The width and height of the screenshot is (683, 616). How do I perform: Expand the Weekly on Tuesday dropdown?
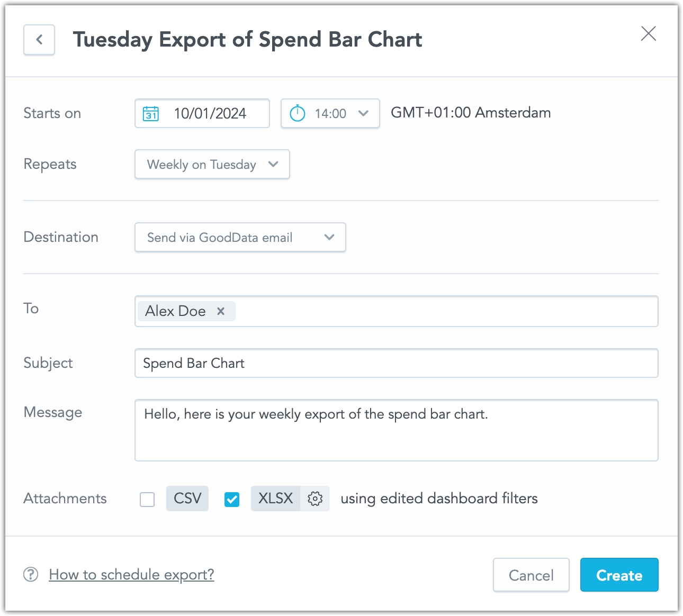tap(212, 165)
